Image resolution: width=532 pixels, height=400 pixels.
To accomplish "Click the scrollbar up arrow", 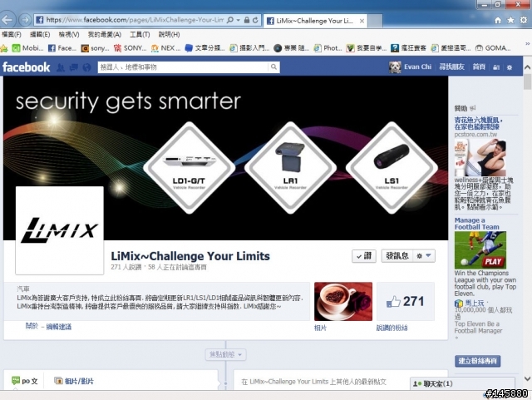I will coord(527,67).
